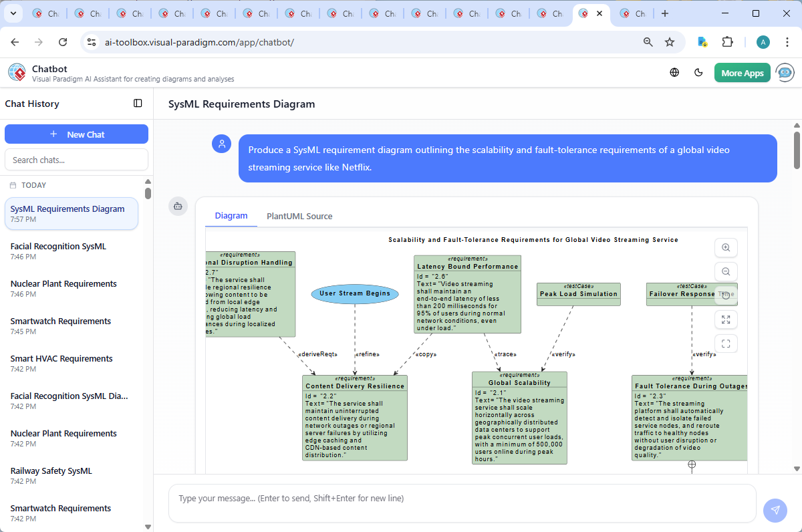
Task: Click the chatbot assistant avatar in the header
Action: coord(784,72)
